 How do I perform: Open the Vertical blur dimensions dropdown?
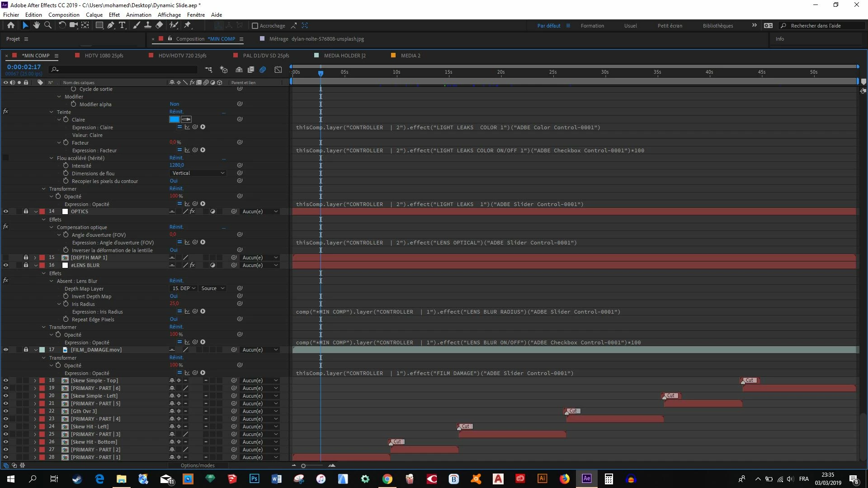[x=198, y=173]
